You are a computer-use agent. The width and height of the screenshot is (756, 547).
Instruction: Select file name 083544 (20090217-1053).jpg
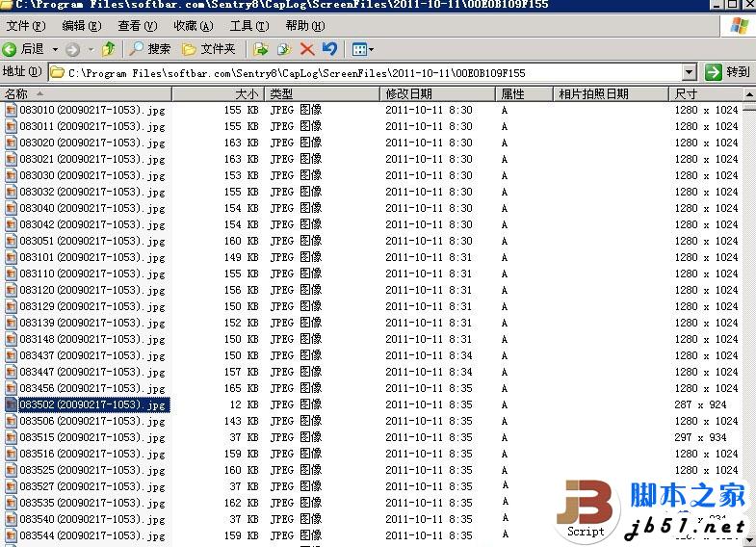[92, 535]
